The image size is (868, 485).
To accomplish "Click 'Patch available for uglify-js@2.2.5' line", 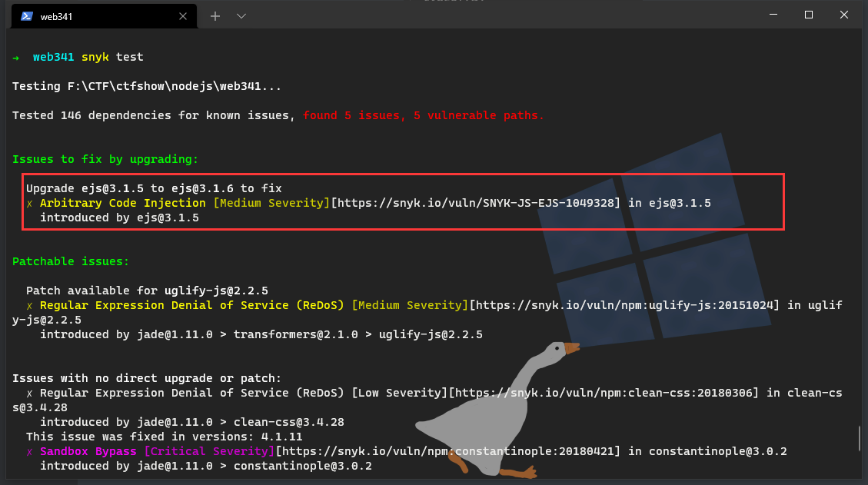I will 148,291.
